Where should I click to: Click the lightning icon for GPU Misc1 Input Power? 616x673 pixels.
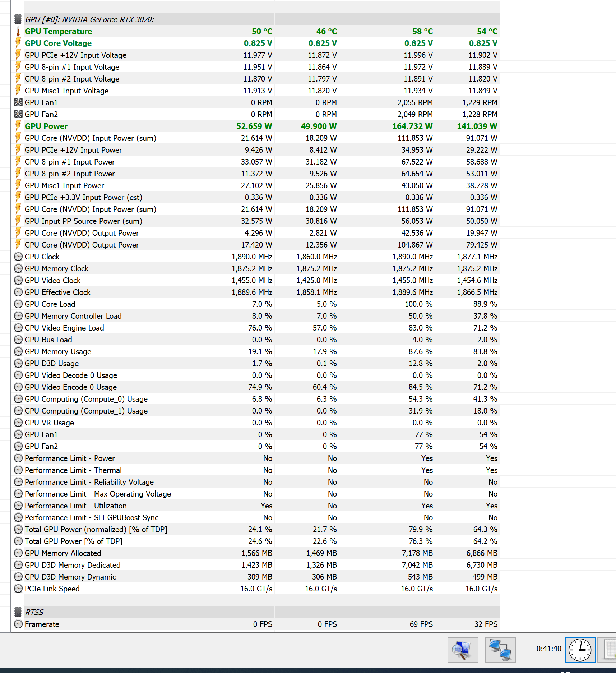click(18, 185)
